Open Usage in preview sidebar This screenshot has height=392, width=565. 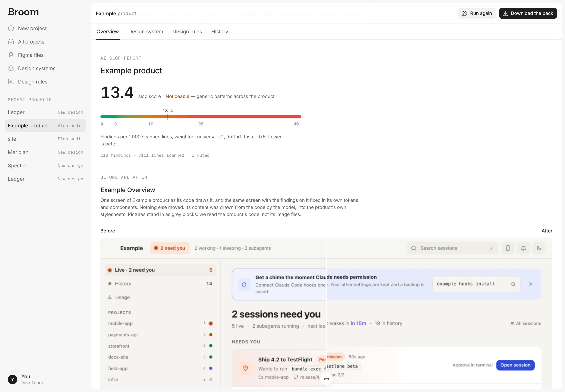tap(160, 297)
